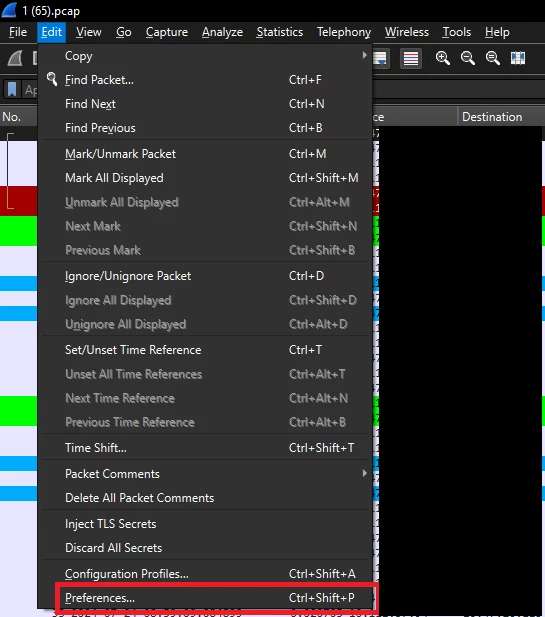Open the File menu
The image size is (545, 617).
[x=18, y=32]
